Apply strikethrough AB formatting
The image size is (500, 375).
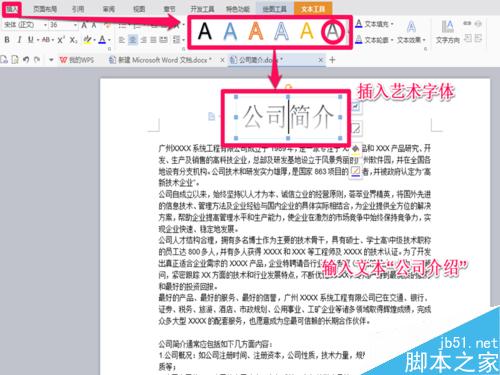point(46,40)
